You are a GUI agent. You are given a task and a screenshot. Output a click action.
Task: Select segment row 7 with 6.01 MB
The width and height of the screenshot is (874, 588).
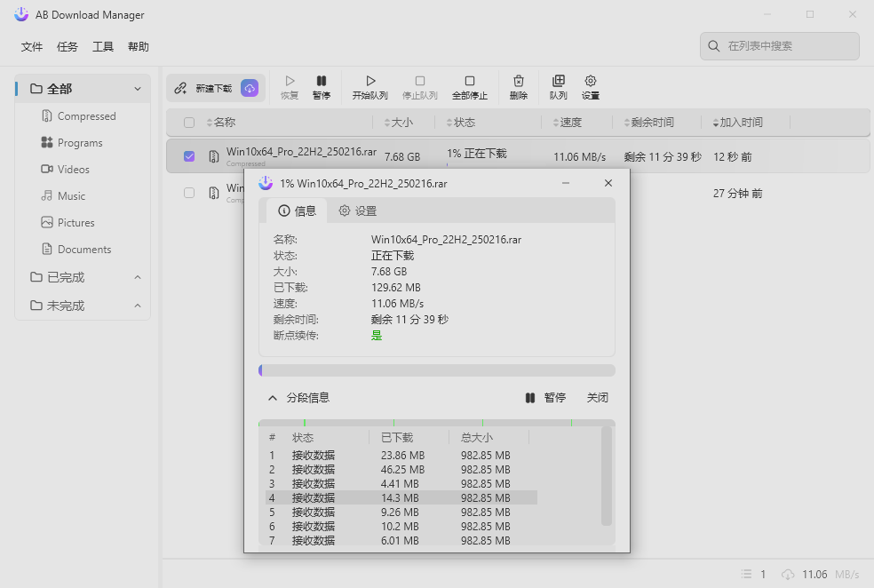[x=401, y=540]
